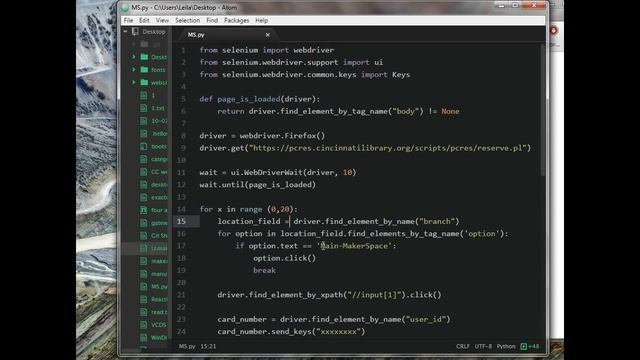
Task: Click the reserve.pl URL string on line 9
Action: (387, 148)
